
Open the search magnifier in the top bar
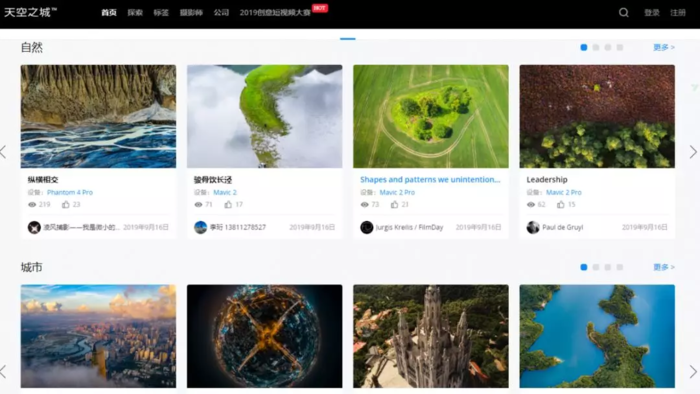click(x=624, y=12)
